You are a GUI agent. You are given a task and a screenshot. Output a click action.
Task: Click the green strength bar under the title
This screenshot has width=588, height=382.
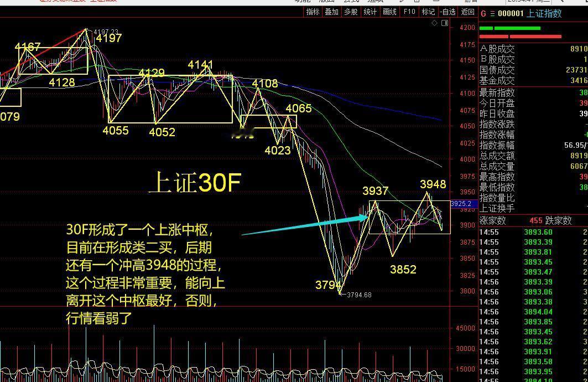[x=510, y=28]
